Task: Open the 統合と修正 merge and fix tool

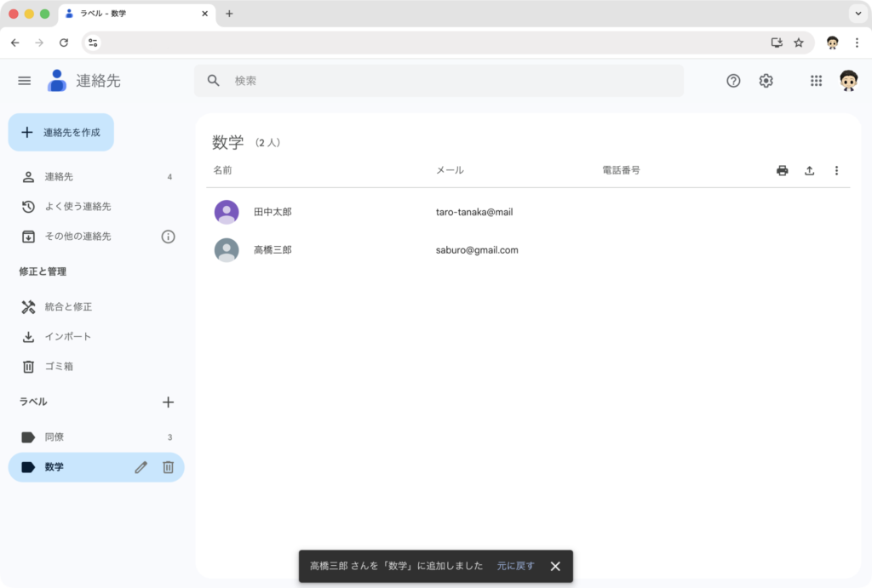Action: [26, 306]
